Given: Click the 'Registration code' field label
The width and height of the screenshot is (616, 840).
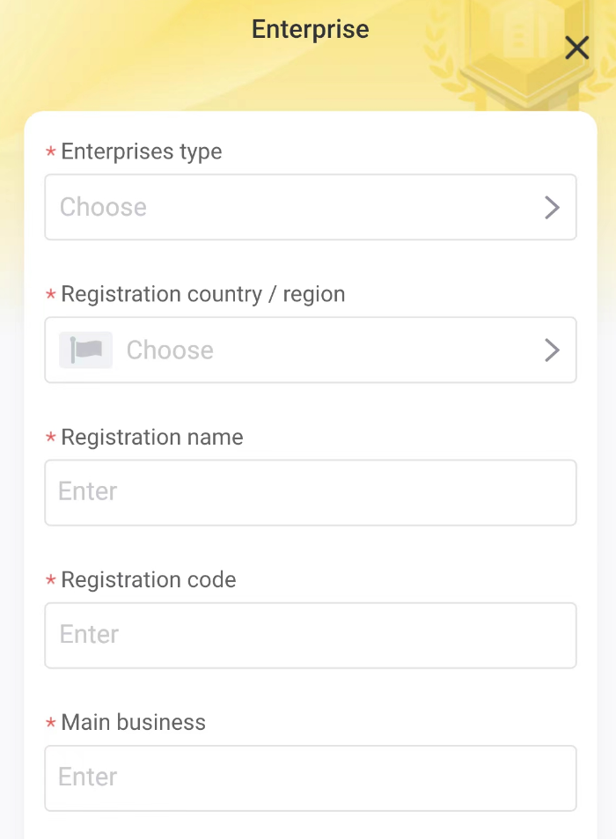Looking at the screenshot, I should pyautogui.click(x=148, y=579).
